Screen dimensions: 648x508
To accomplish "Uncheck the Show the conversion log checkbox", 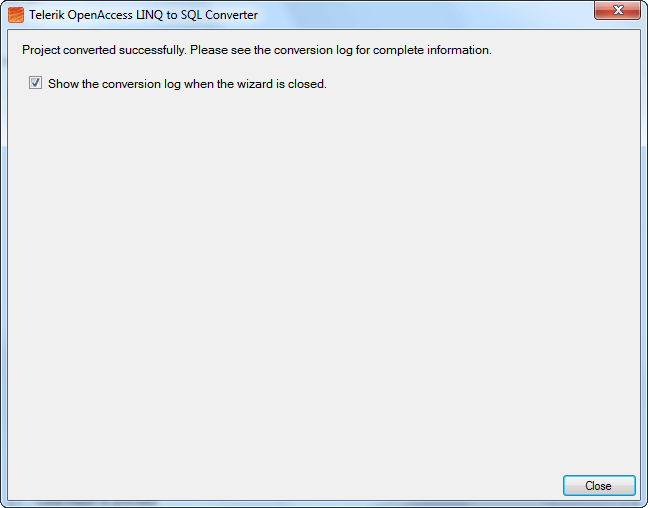I will coord(35,83).
